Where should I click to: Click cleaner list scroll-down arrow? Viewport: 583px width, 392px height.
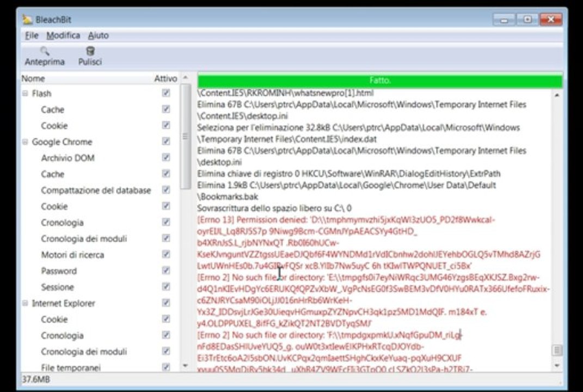pyautogui.click(x=185, y=366)
